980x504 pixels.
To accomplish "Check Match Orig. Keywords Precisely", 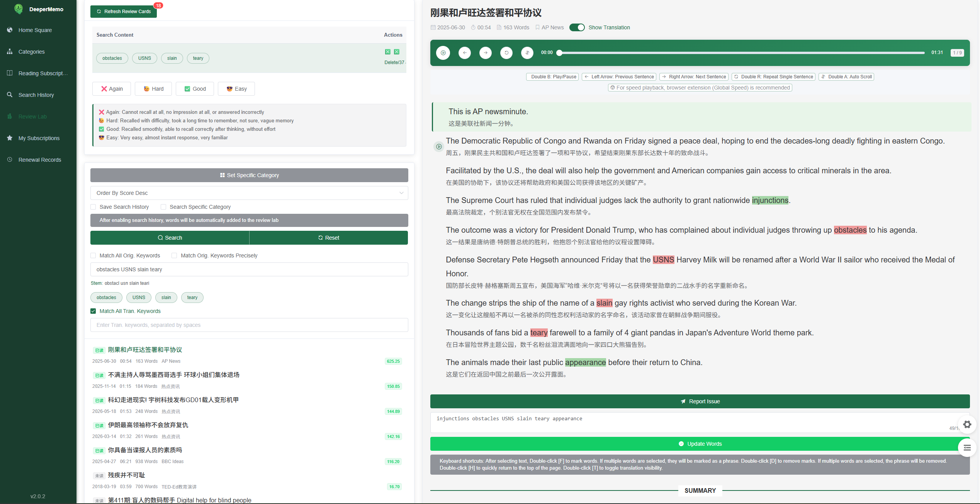I will coord(174,255).
